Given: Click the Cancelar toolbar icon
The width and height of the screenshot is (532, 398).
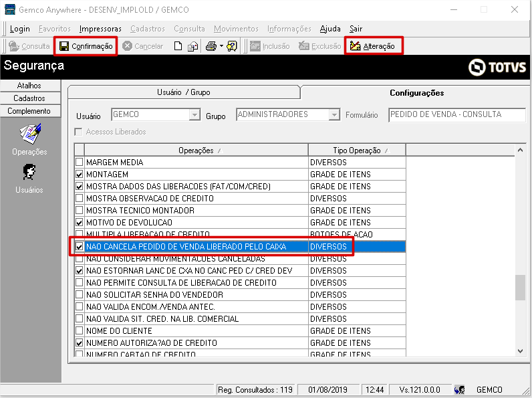Looking at the screenshot, I should click(127, 46).
